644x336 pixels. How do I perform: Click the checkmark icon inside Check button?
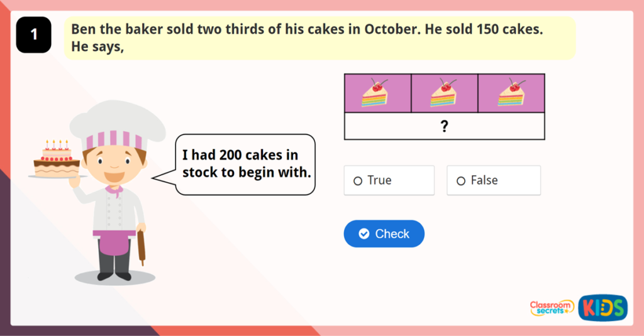pyautogui.click(x=364, y=234)
